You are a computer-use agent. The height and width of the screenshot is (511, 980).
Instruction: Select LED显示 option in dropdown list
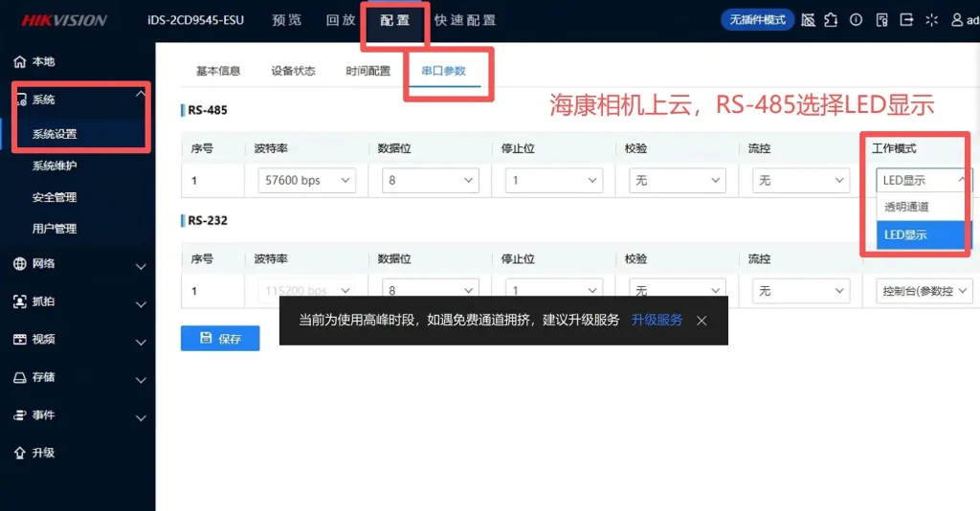click(924, 234)
